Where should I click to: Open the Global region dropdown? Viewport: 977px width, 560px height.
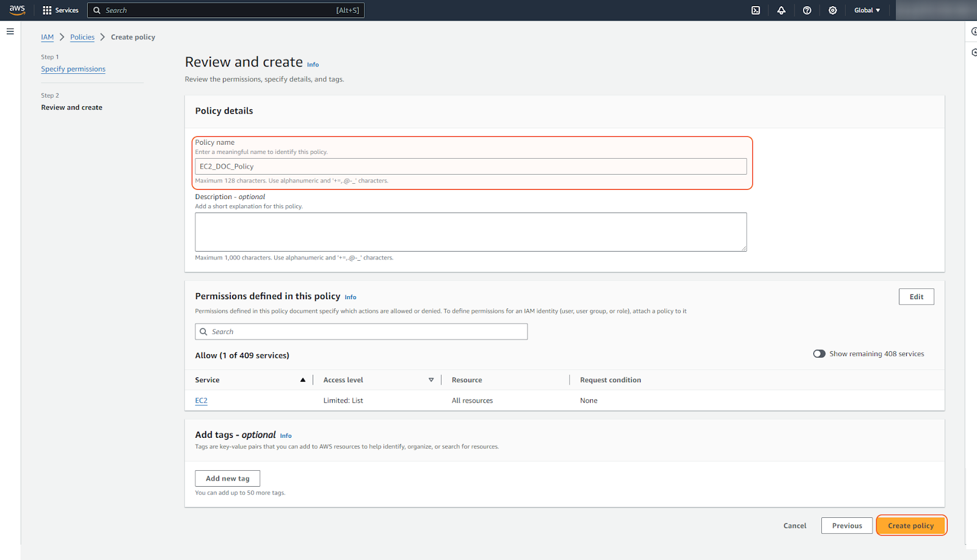(866, 10)
